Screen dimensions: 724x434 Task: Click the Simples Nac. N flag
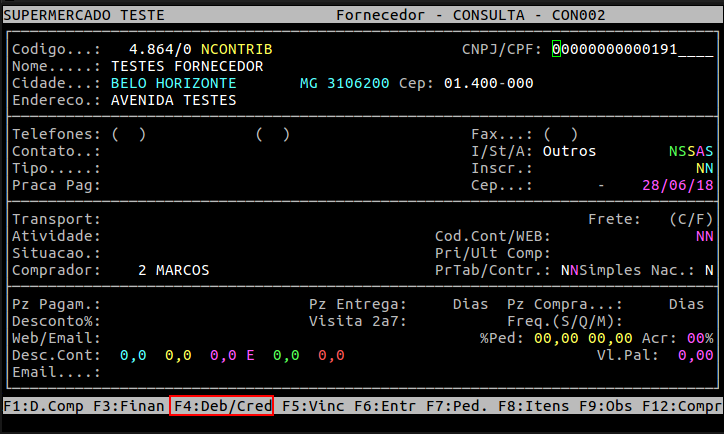point(708,270)
